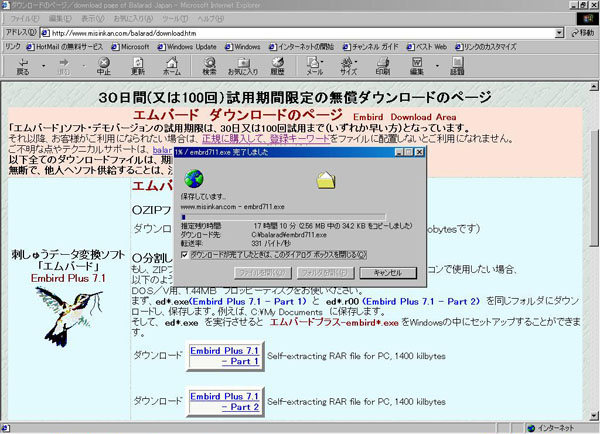Open the インターネットの開始 links bar shortcut
This screenshot has width=600, height=434.
coord(301,47)
